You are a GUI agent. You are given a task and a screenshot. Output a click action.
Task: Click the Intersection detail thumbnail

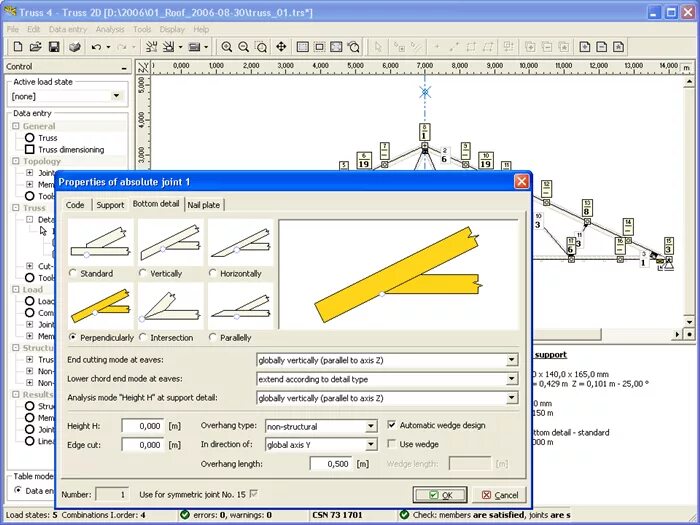[x=171, y=307]
